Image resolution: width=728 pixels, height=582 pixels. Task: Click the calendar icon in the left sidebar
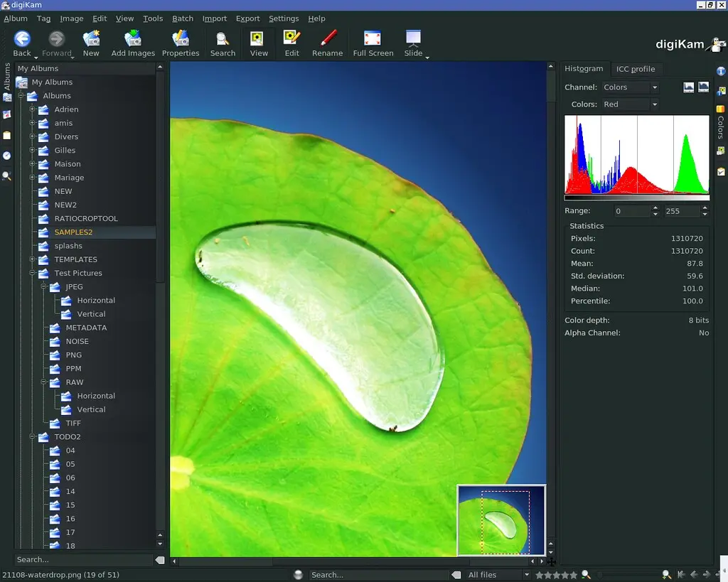[6, 114]
